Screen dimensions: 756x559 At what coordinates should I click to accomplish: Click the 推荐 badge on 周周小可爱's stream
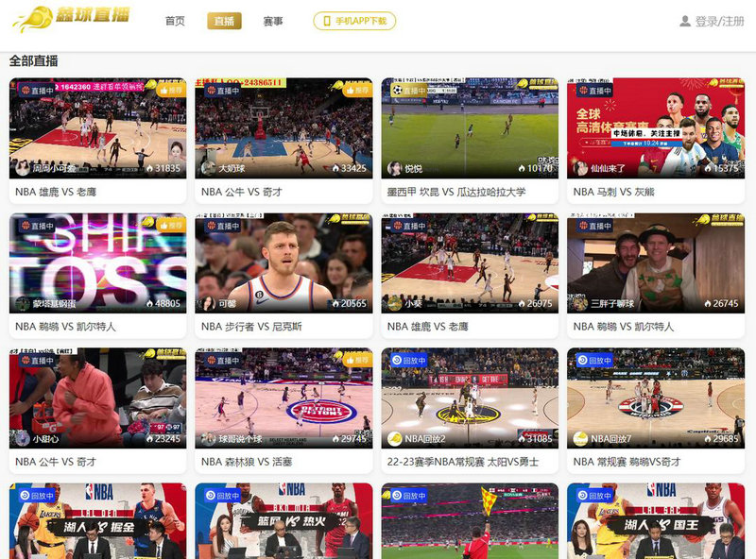pos(170,91)
